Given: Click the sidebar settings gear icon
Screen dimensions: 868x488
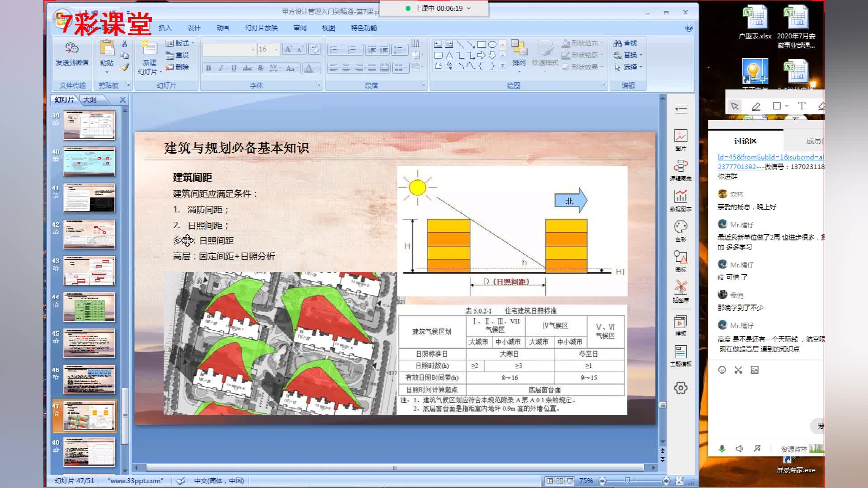Looking at the screenshot, I should click(680, 388).
